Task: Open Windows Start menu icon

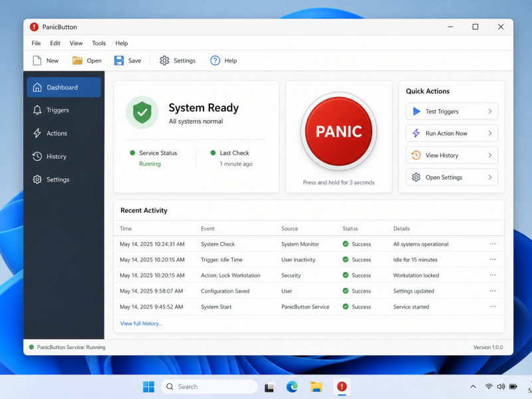Action: [148, 387]
